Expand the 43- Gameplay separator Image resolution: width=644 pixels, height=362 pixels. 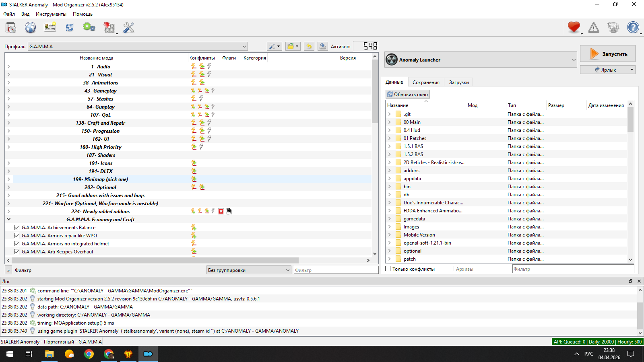(x=8, y=90)
